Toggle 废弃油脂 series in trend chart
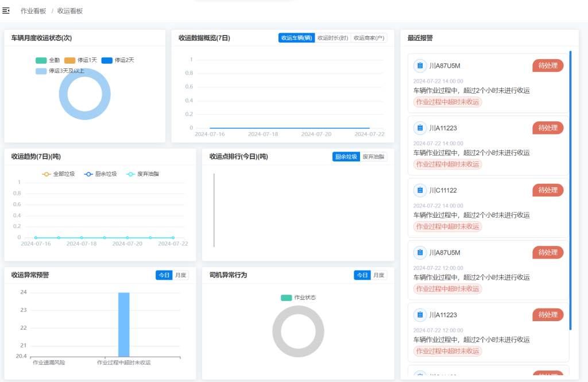This screenshot has height=382, width=588. click(142, 174)
